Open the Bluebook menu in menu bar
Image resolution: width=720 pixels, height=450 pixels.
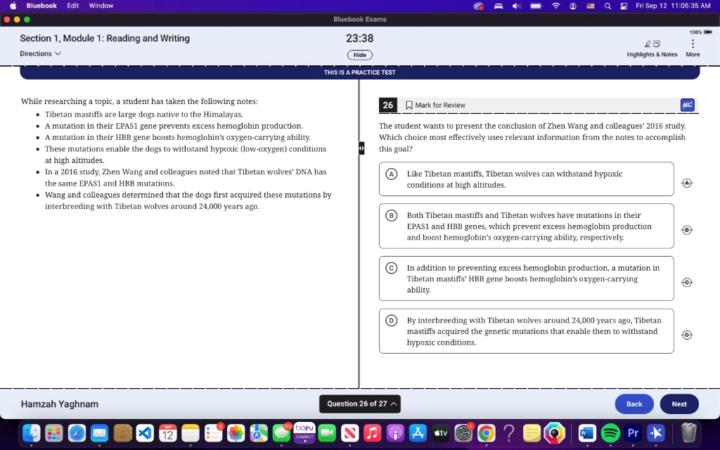(41, 6)
